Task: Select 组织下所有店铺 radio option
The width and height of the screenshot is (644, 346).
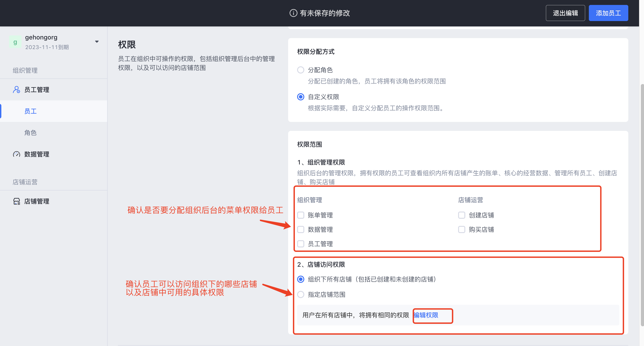Action: click(x=300, y=279)
